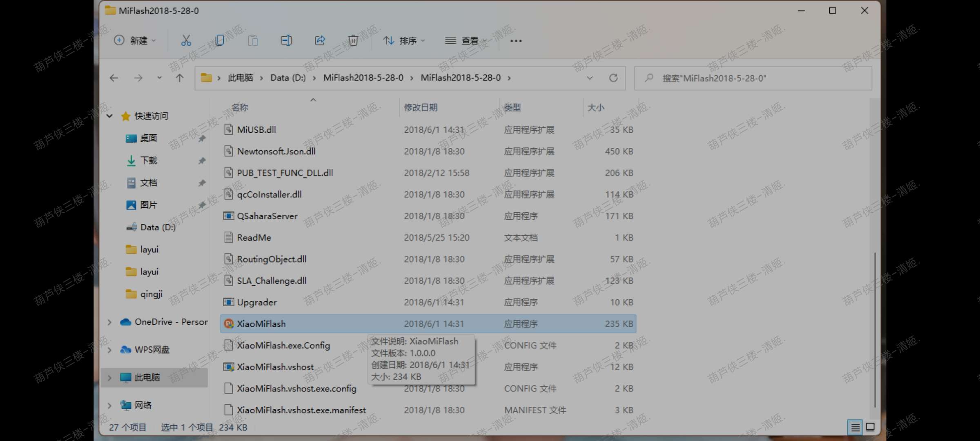980x441 pixels.
Task: Open recent locations dropdown chevron
Action: click(159, 78)
